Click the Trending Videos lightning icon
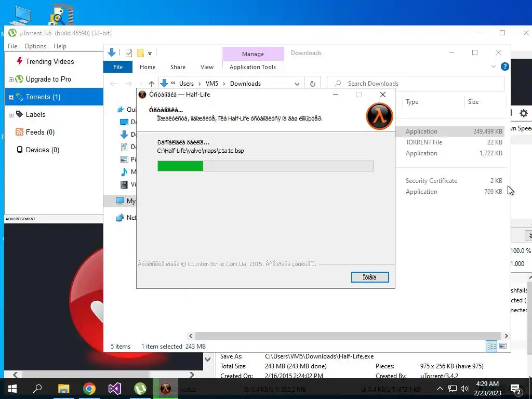Screen dimensions: 532x399 19,61
